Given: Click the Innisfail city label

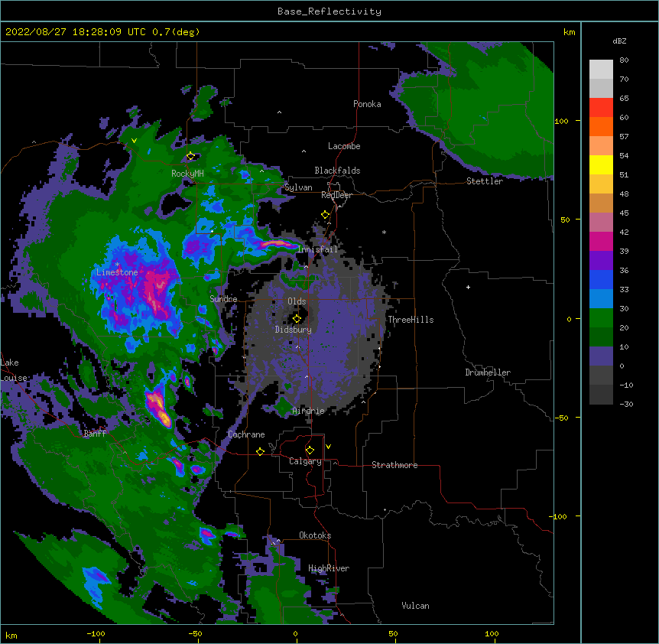Looking at the screenshot, I should (x=318, y=249).
